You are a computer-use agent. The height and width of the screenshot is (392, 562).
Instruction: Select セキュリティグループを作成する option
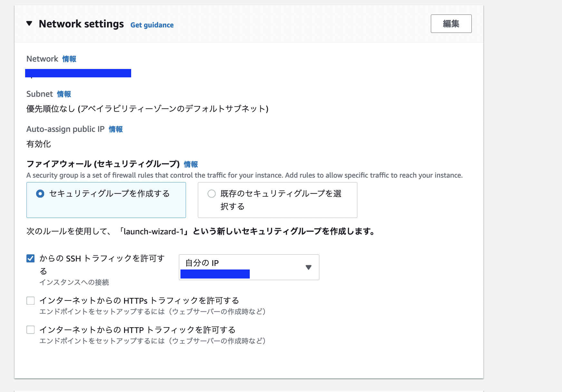tap(40, 194)
